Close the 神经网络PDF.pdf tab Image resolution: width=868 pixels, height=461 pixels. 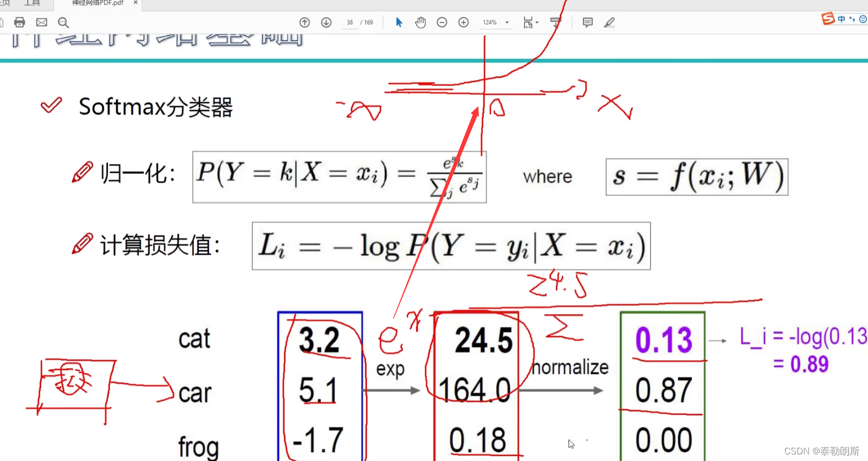[x=135, y=3]
